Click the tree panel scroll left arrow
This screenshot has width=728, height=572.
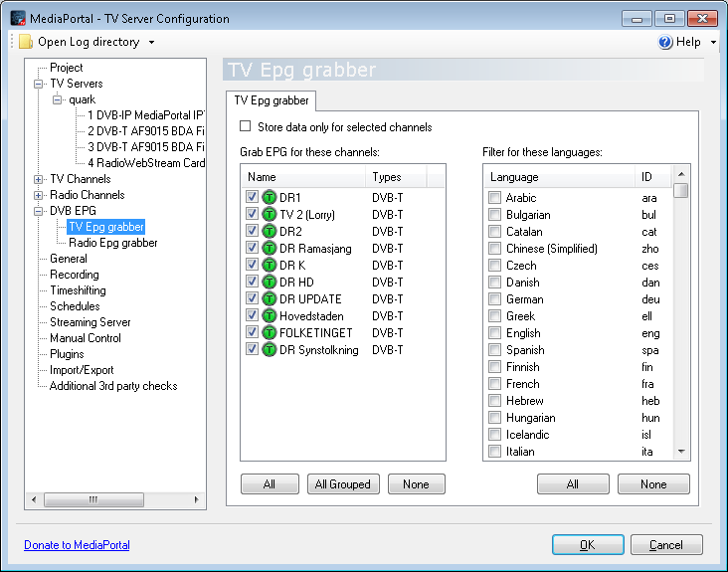click(34, 499)
